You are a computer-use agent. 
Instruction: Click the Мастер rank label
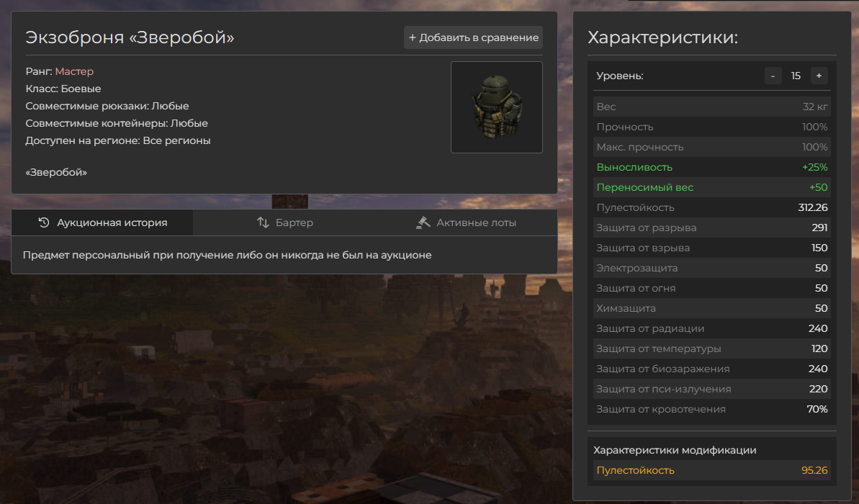pos(74,71)
